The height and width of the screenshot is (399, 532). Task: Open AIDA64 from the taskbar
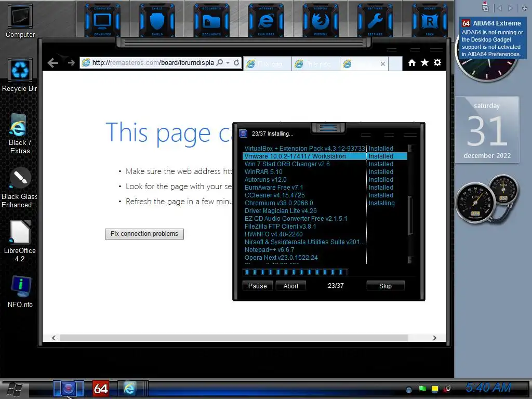point(101,389)
